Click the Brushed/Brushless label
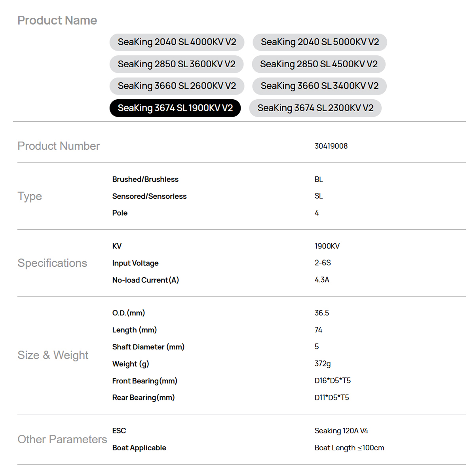The width and height of the screenshot is (475, 476). [x=145, y=179]
